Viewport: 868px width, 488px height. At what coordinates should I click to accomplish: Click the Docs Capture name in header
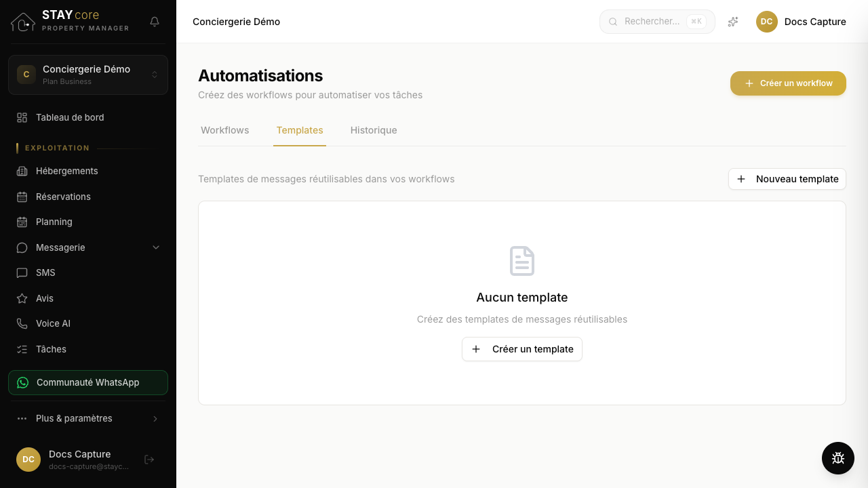815,22
